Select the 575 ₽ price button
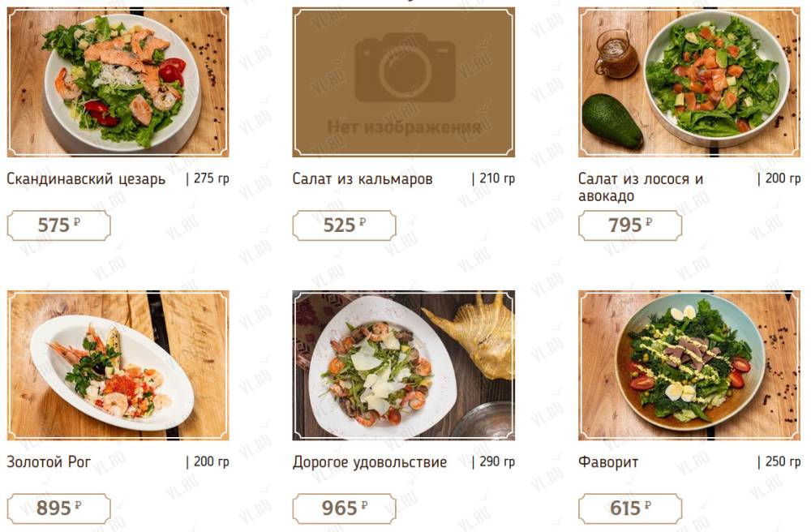The image size is (811, 532). (59, 225)
